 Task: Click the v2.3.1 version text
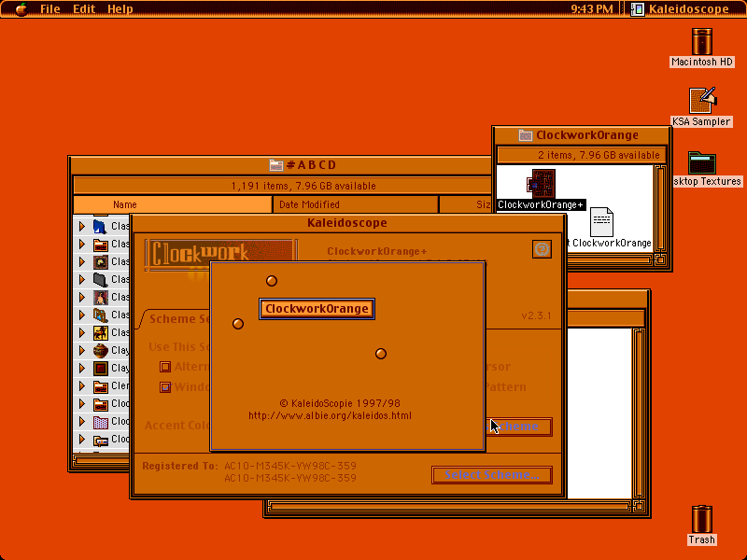point(536,315)
